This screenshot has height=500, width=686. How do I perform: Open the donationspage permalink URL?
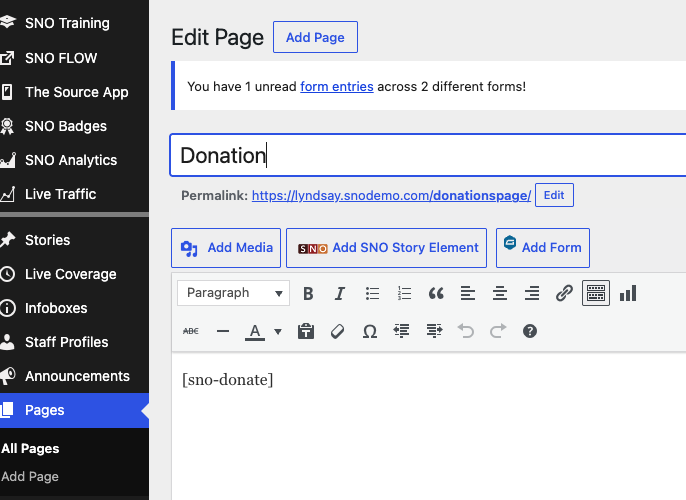(391, 196)
